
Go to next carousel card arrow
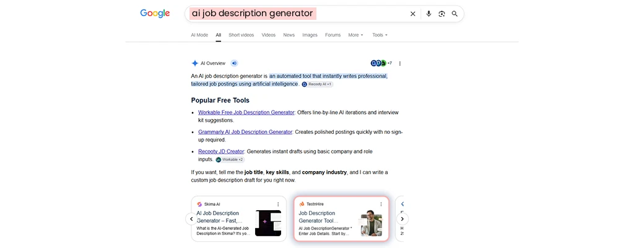[x=402, y=219]
